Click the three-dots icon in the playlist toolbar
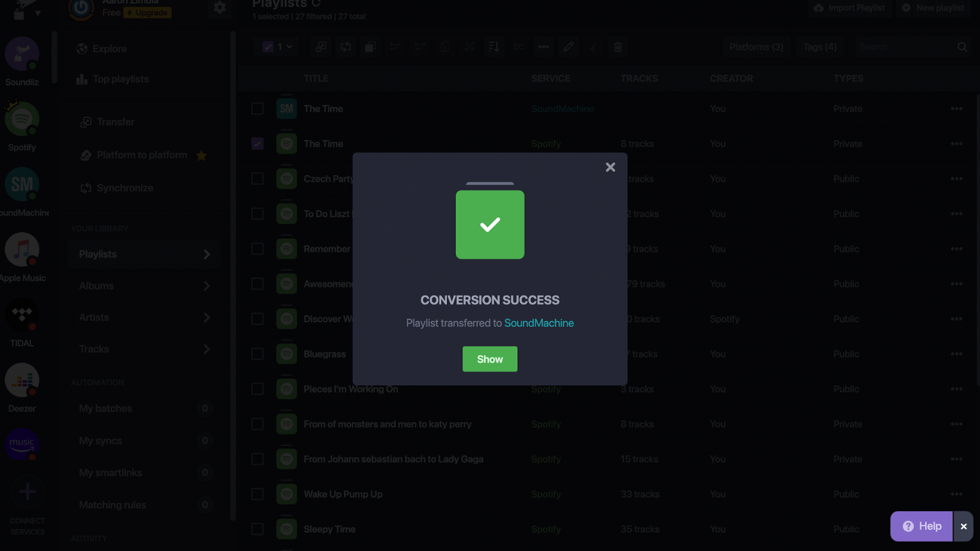Screen dimensions: 980x551 pos(543,47)
